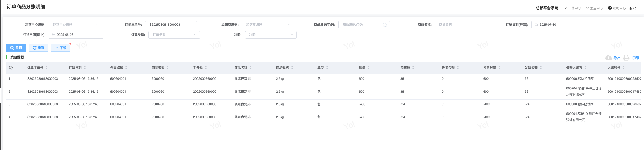Sort by the 订单主单号 column
The height and width of the screenshot is (150, 644).
coord(47,68)
